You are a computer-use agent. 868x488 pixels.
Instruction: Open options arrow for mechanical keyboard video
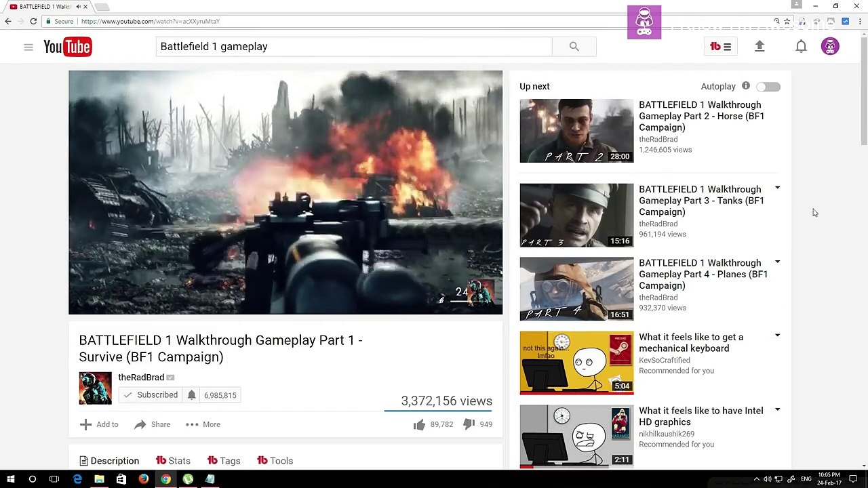pos(777,336)
